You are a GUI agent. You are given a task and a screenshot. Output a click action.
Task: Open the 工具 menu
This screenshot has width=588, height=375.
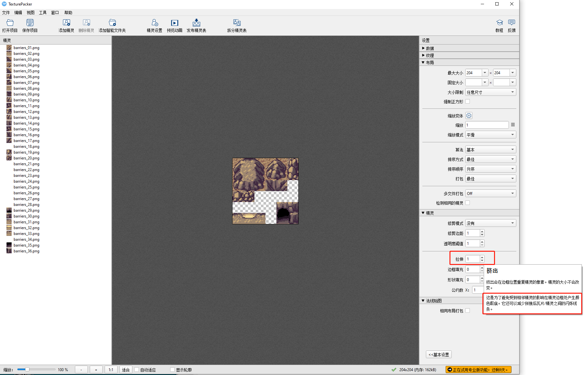click(x=43, y=13)
